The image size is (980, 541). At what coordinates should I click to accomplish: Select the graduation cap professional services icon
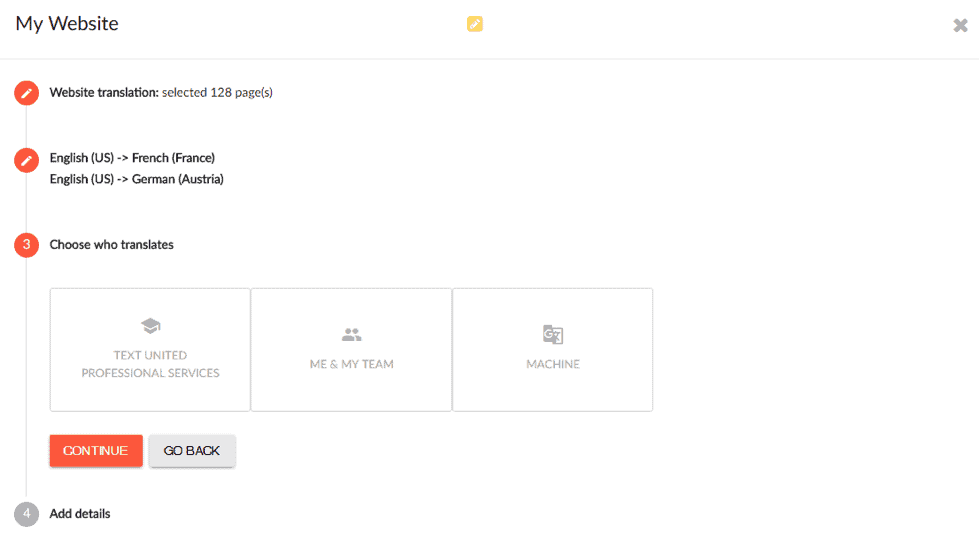[x=151, y=325]
